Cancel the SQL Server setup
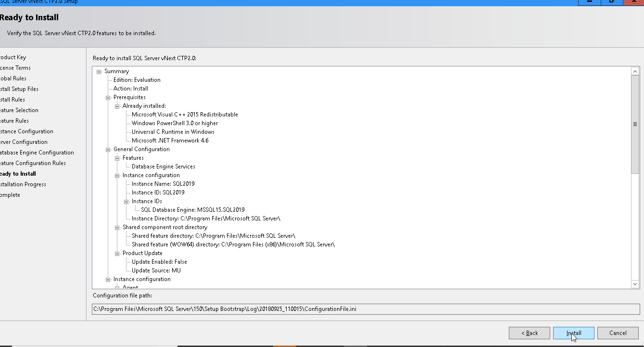 coord(618,333)
